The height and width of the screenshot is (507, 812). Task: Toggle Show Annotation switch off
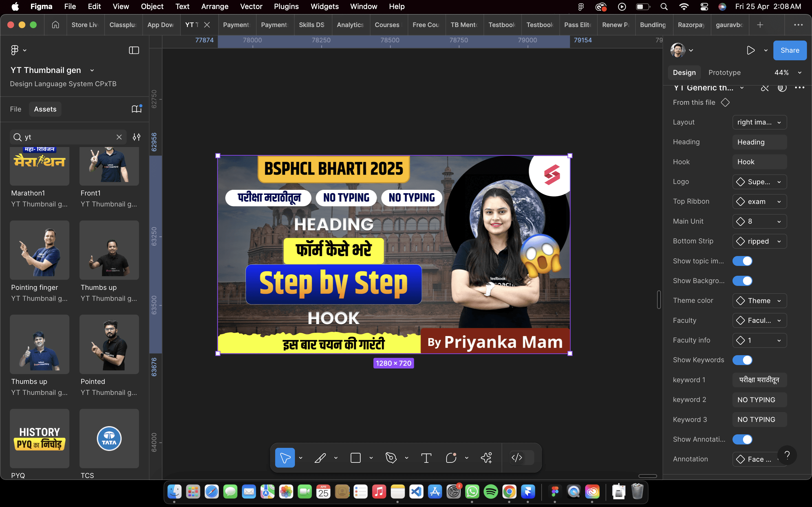click(x=742, y=439)
